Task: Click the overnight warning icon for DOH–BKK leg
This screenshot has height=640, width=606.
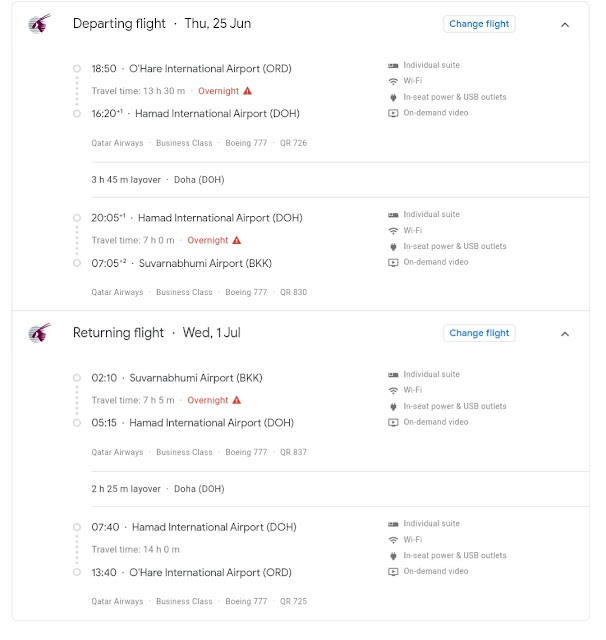Action: coord(237,240)
